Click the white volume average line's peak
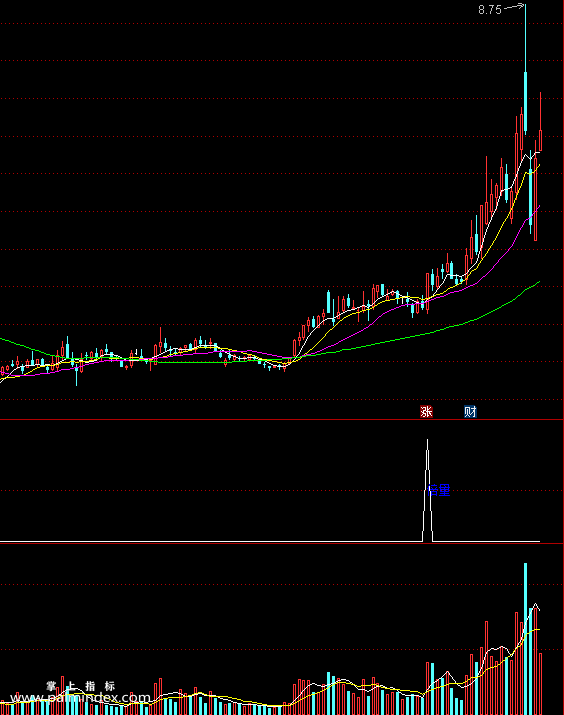This screenshot has height=715, width=564. click(536, 604)
